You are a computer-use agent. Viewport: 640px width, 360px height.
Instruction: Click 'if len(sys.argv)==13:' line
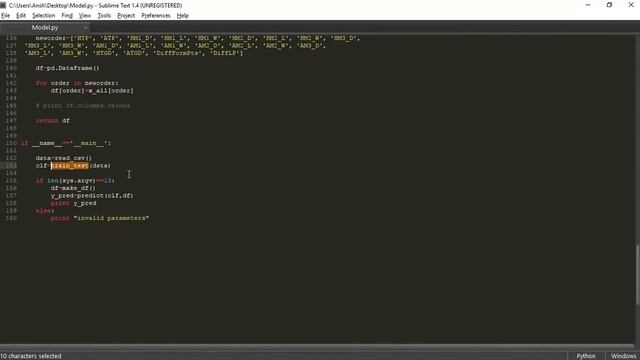click(x=75, y=181)
